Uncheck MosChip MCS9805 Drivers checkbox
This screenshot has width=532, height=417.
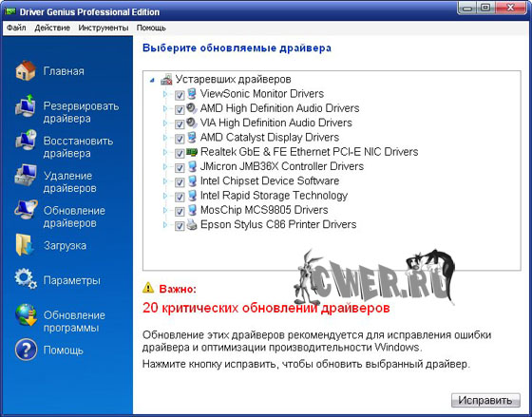(x=180, y=212)
